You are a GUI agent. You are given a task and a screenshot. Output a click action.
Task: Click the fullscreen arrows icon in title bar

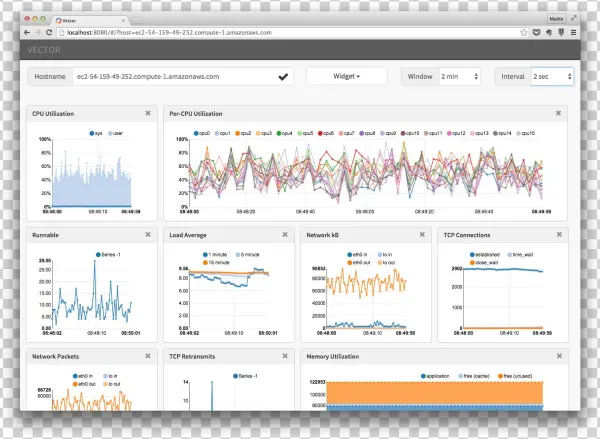574,18
